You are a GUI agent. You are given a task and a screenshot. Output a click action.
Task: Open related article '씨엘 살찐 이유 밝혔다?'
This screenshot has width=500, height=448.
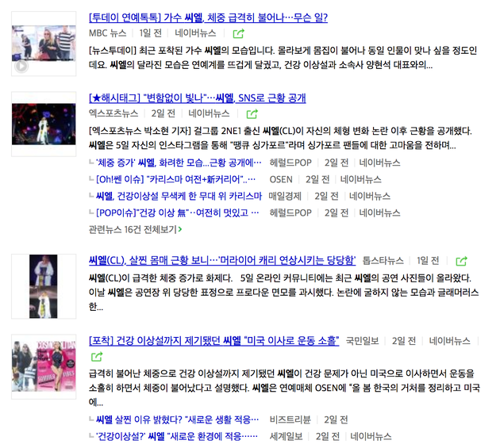177,419
